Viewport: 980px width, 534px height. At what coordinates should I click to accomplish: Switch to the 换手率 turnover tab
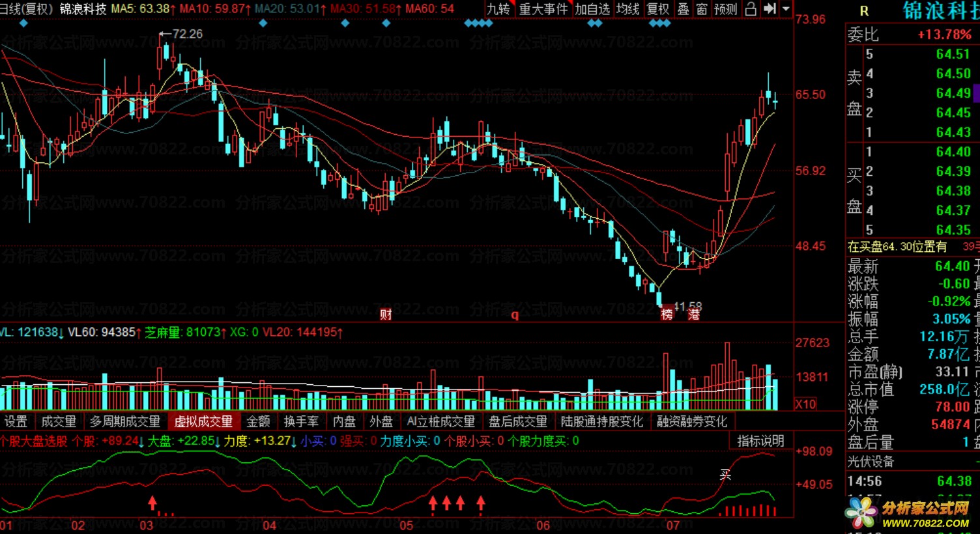coord(302,421)
